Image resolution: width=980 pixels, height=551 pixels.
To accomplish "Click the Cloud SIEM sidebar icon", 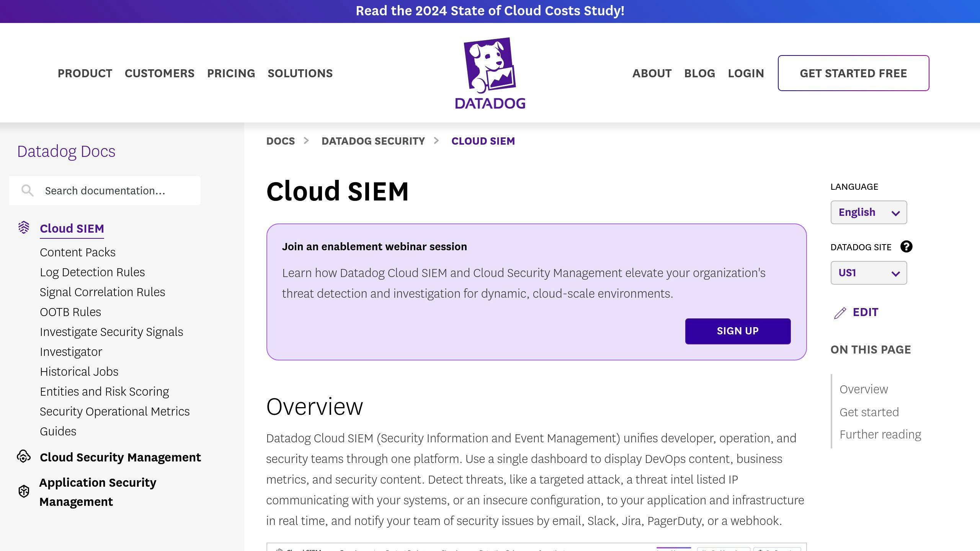I will pos(24,227).
